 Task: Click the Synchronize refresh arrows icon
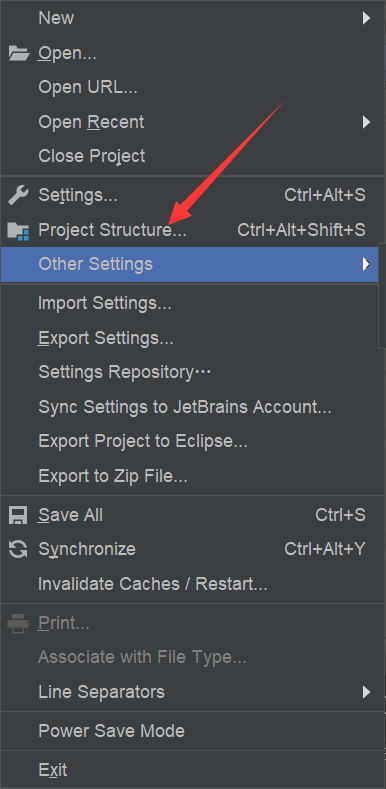(19, 549)
